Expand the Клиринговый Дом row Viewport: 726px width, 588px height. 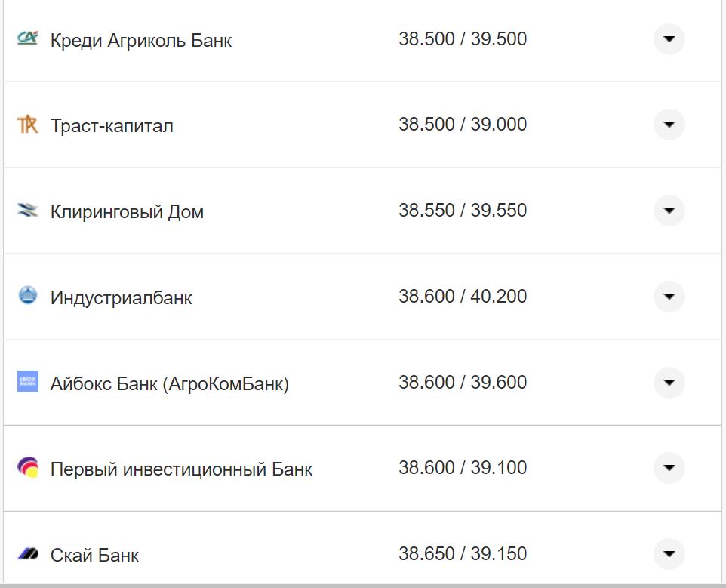[x=669, y=211]
